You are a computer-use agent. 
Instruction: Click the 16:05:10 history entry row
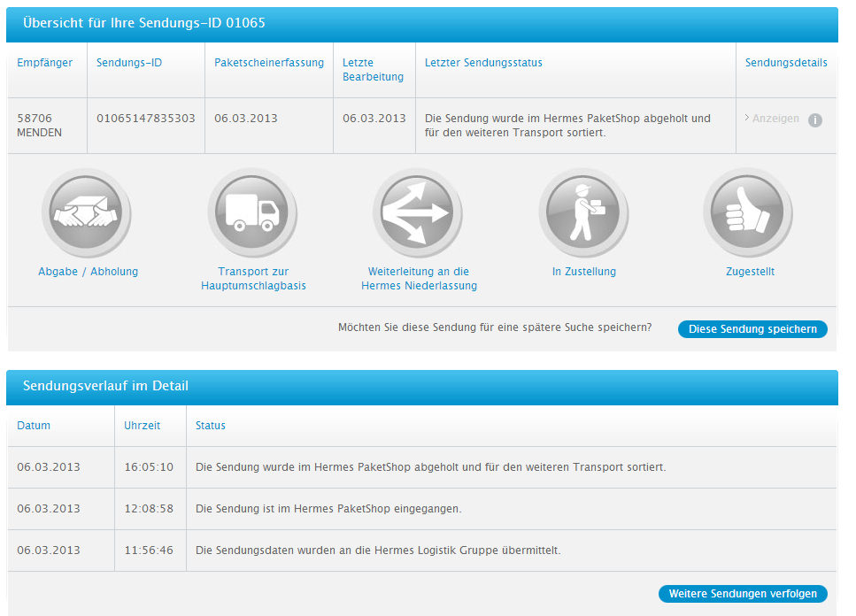[430, 467]
